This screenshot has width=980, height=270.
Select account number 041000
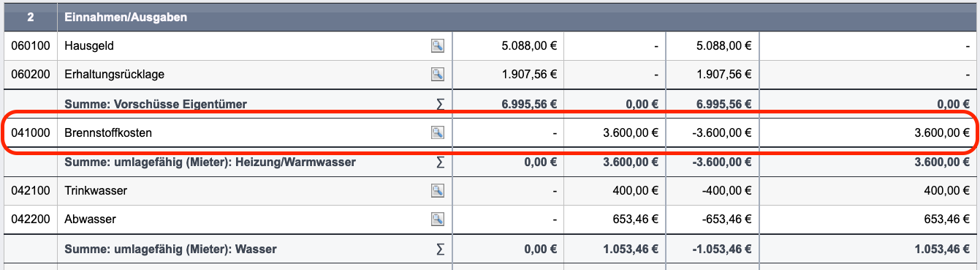(x=31, y=133)
